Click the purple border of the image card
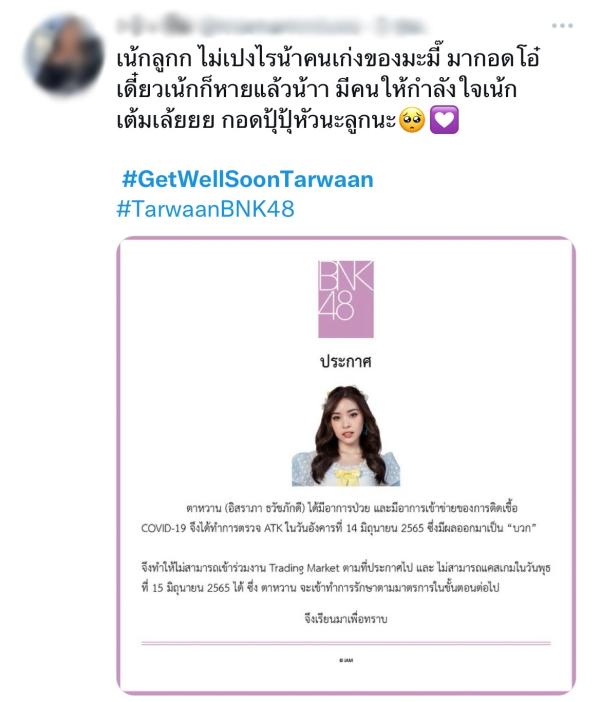This screenshot has height=702, width=600. (119, 466)
